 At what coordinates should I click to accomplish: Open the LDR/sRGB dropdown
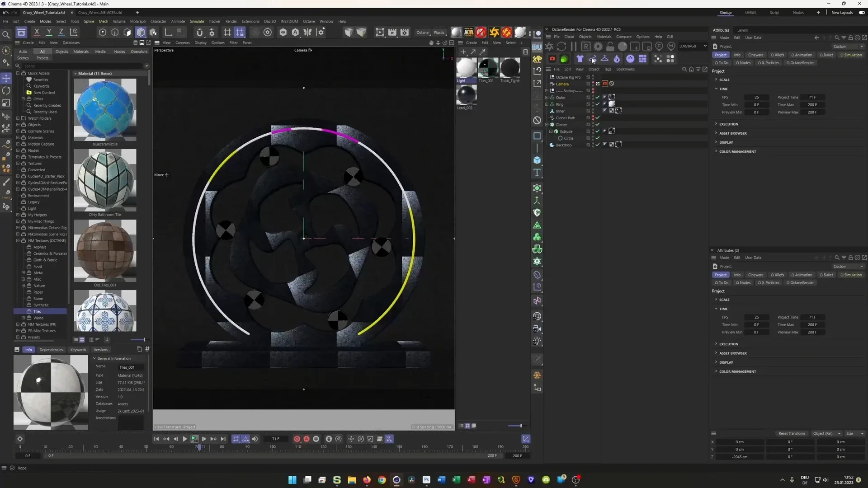[x=692, y=46]
